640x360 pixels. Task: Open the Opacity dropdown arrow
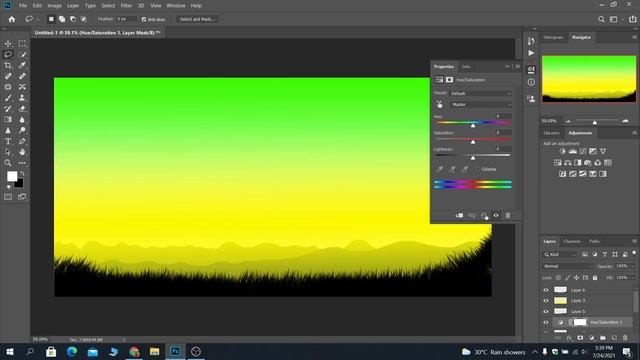click(633, 266)
